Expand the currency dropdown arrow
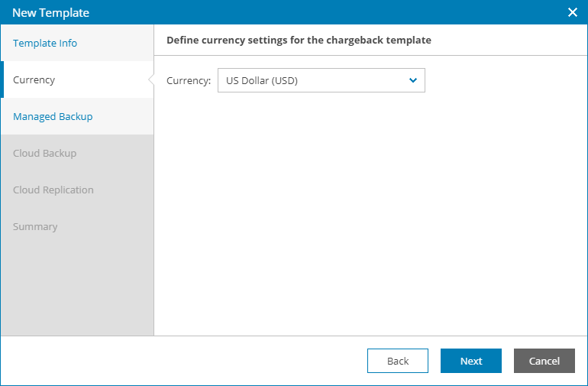The width and height of the screenshot is (588, 386). point(413,80)
